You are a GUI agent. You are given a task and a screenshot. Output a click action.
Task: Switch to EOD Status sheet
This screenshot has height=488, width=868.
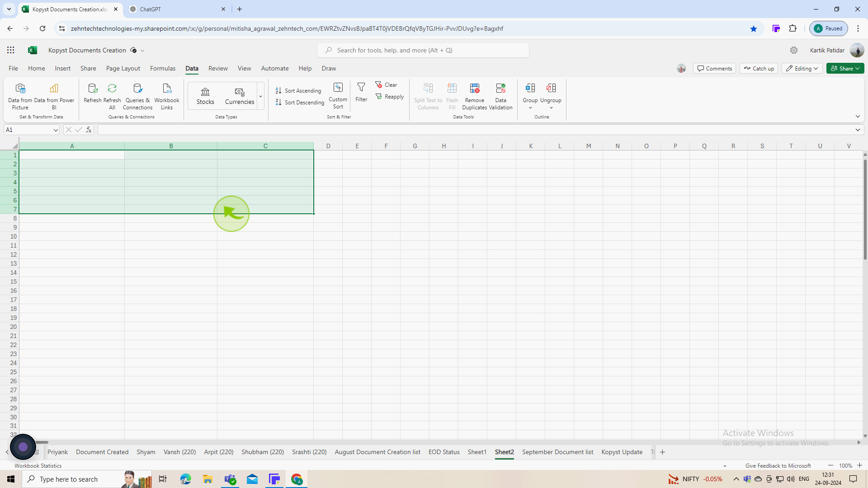(444, 452)
